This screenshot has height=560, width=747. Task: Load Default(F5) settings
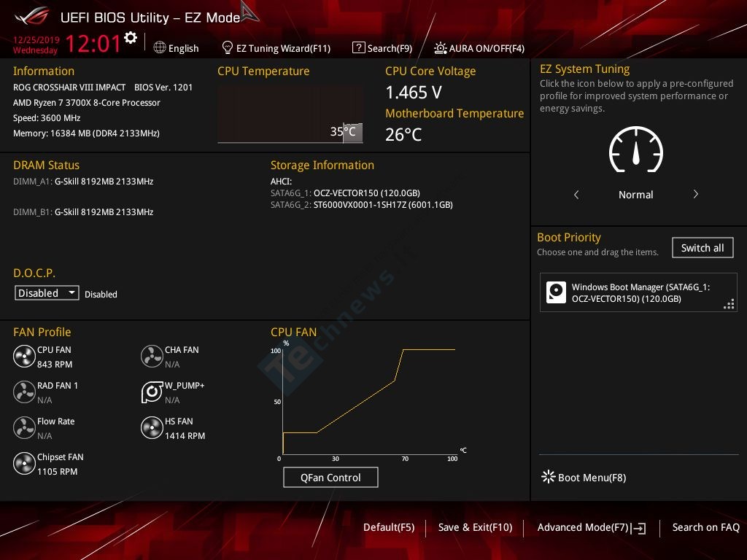389,527
